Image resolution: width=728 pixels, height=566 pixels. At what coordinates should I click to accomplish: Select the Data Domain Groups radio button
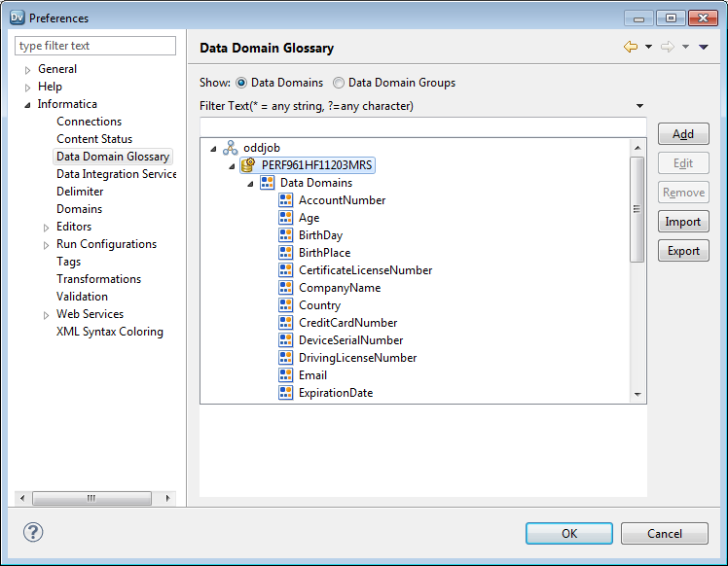[x=339, y=84]
